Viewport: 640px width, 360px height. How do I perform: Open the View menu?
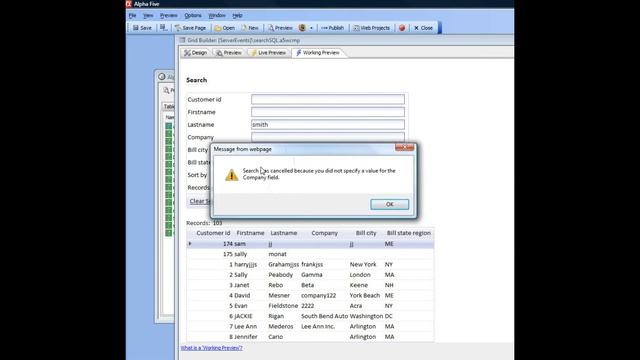pyautogui.click(x=148, y=16)
